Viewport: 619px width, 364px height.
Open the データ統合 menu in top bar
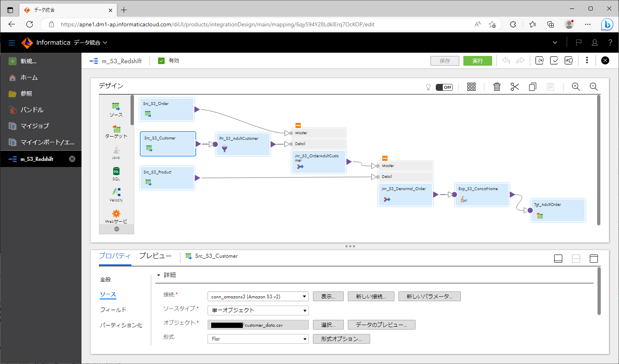pyautogui.click(x=88, y=42)
